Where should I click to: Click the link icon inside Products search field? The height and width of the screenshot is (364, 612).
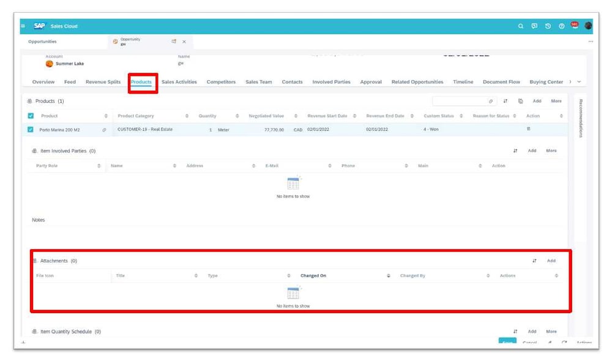point(491,102)
